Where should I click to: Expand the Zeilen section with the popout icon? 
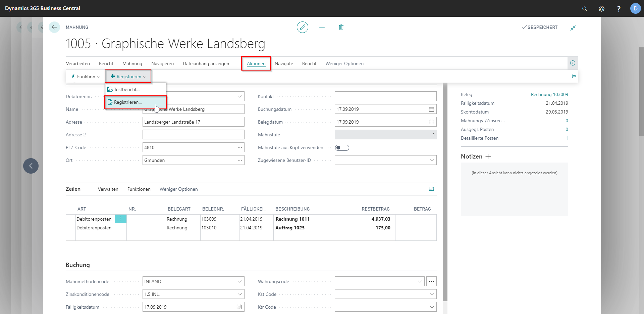pos(431,189)
